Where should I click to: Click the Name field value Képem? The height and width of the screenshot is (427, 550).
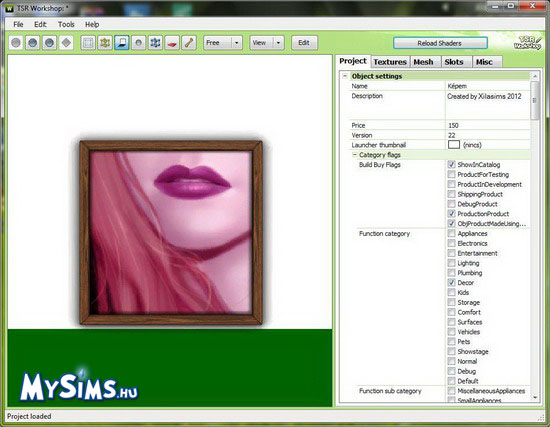coord(457,86)
